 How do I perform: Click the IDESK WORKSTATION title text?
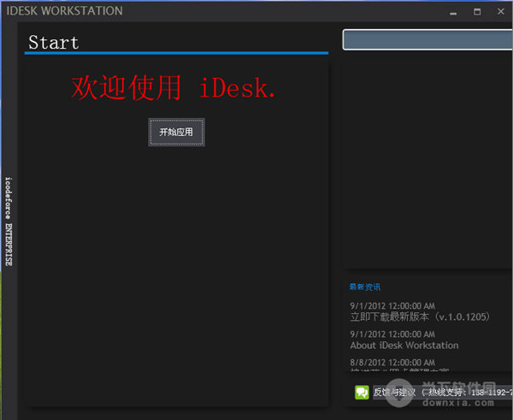(64, 11)
